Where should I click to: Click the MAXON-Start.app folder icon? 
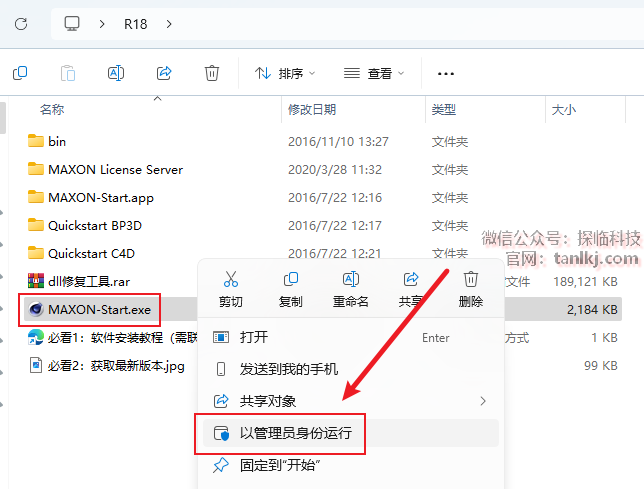(x=36, y=197)
